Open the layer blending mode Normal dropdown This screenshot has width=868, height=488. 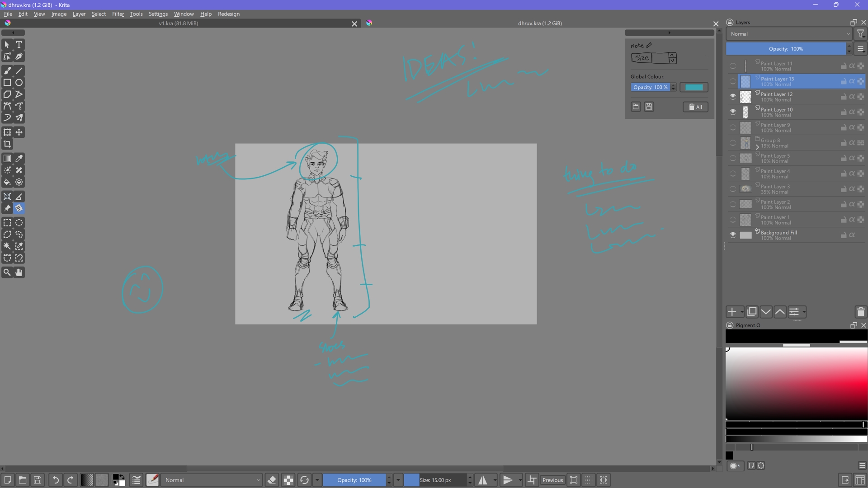[x=789, y=34]
